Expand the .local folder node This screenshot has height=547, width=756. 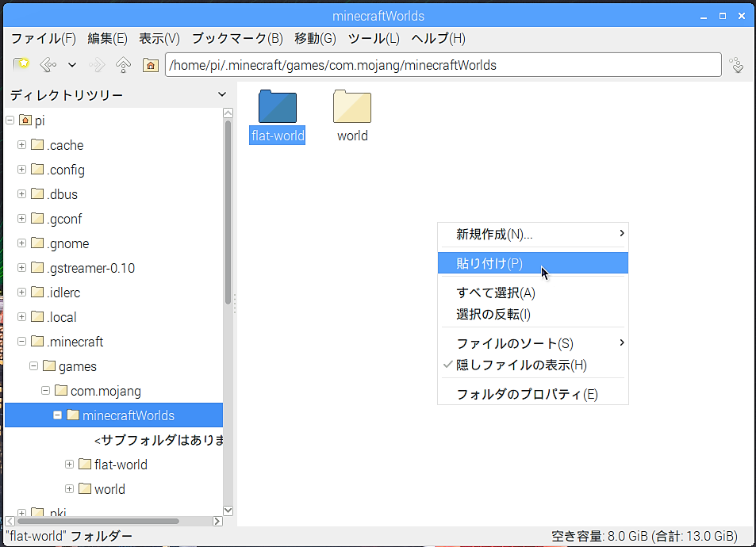21,316
